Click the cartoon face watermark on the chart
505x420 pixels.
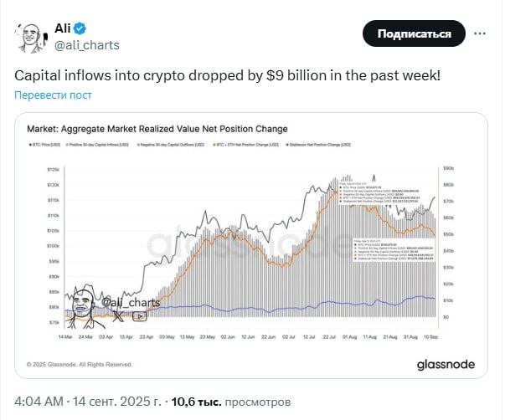[x=83, y=307]
